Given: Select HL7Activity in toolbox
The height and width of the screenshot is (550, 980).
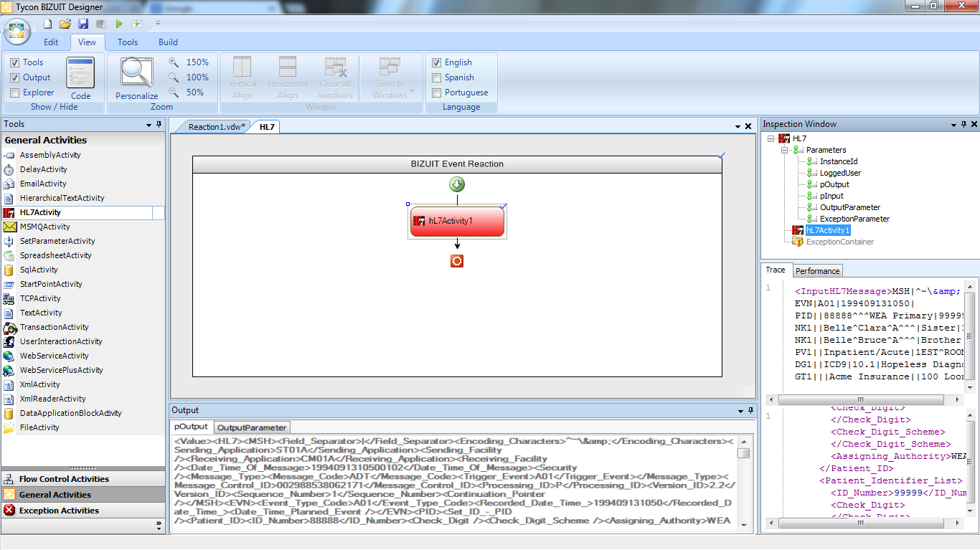Looking at the screenshot, I should click(40, 212).
